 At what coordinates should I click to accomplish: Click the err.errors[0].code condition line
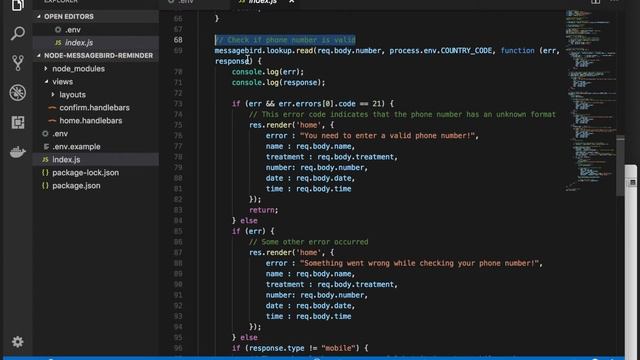point(313,104)
